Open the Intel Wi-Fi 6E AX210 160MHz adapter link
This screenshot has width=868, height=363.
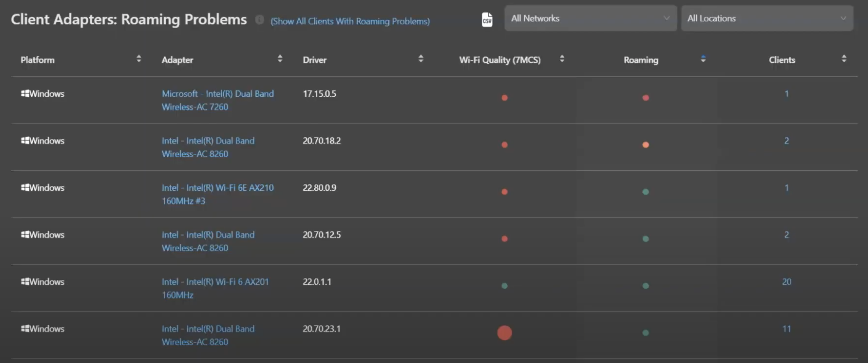point(218,194)
